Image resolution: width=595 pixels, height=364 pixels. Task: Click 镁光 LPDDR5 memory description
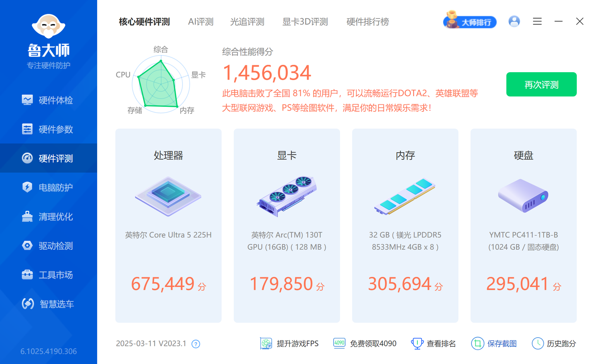pos(405,241)
